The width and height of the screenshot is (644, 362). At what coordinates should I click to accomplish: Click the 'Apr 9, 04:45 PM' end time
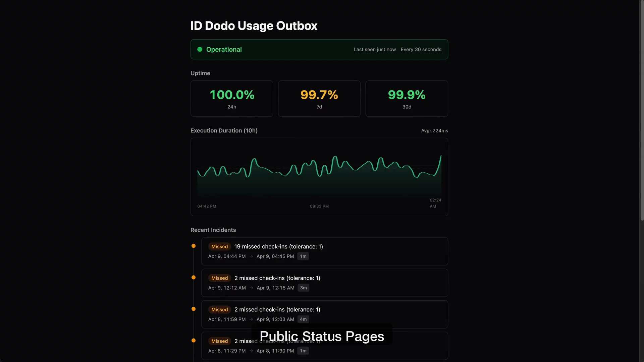click(x=275, y=256)
